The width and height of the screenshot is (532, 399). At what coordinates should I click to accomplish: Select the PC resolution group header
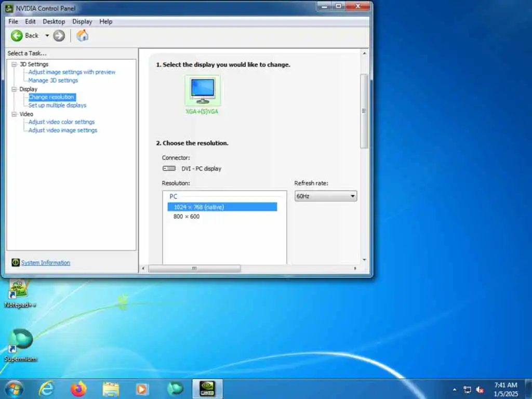pos(174,196)
